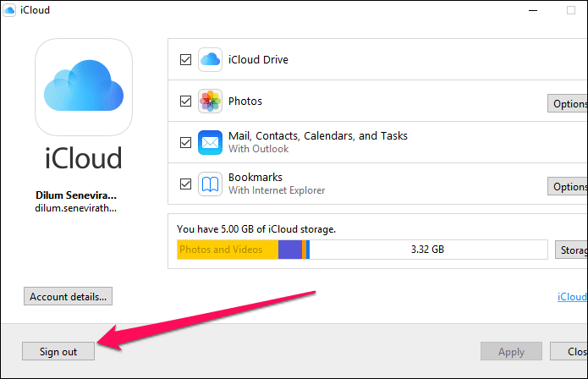Click the account name 'Dilum Senevira...'
Screen dimensions: 588x379
76,195
